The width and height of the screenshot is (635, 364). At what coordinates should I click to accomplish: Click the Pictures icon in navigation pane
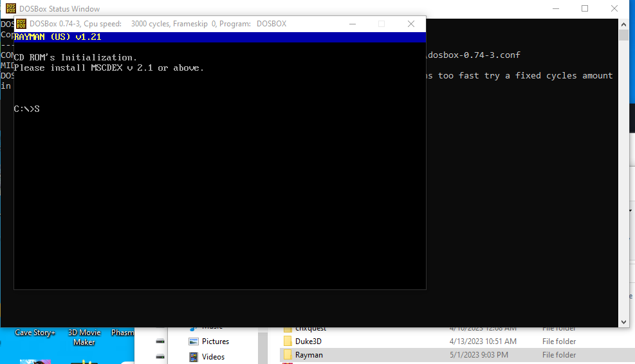(194, 341)
